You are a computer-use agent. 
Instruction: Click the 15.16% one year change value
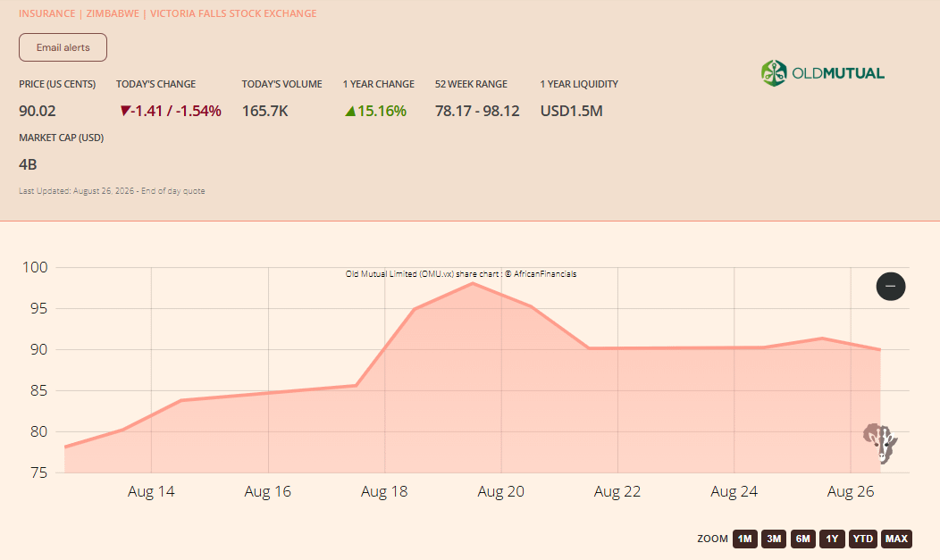382,111
